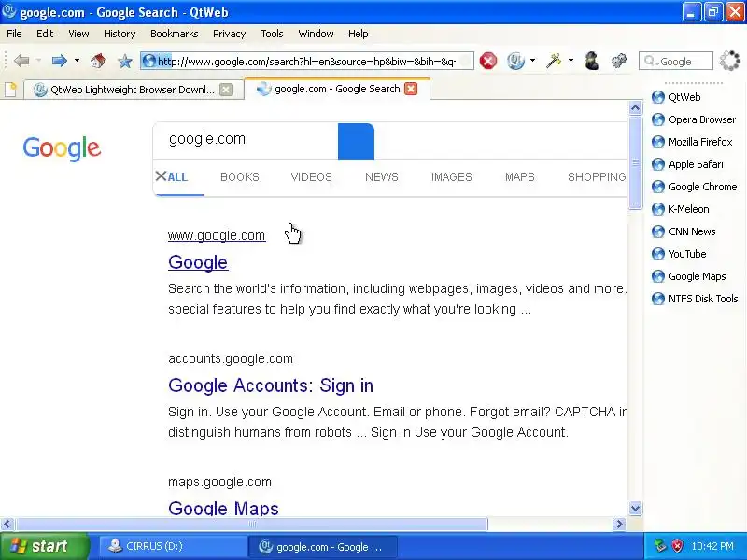This screenshot has height=560, width=747.
Task: Open settings with the gears icon
Action: pyautogui.click(x=619, y=61)
